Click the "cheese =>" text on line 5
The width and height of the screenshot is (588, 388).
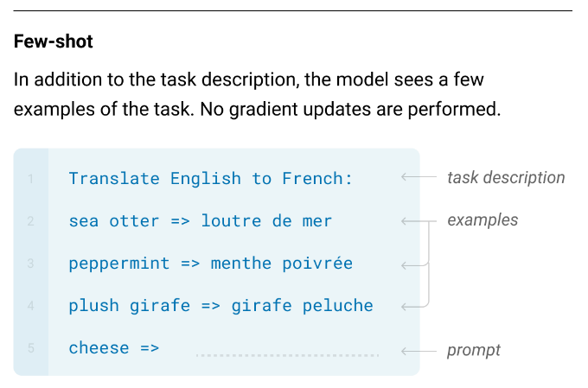[x=114, y=348]
